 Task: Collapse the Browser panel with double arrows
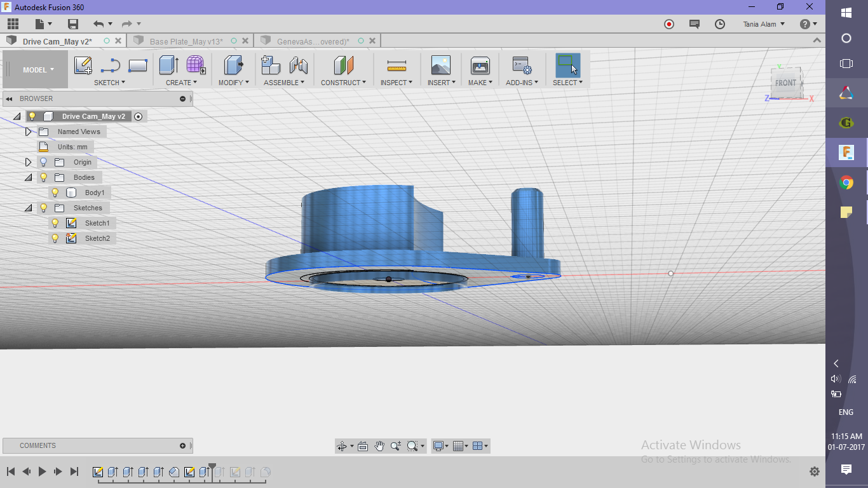(x=10, y=98)
